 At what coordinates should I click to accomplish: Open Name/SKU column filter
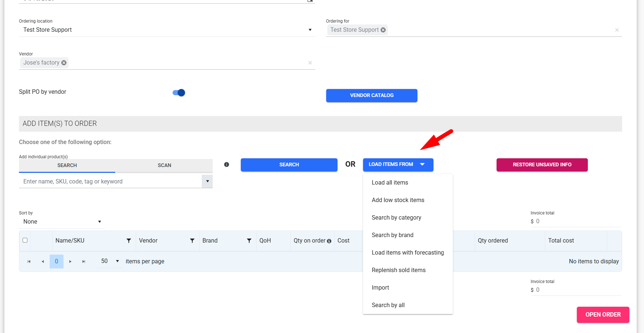pyautogui.click(x=129, y=241)
